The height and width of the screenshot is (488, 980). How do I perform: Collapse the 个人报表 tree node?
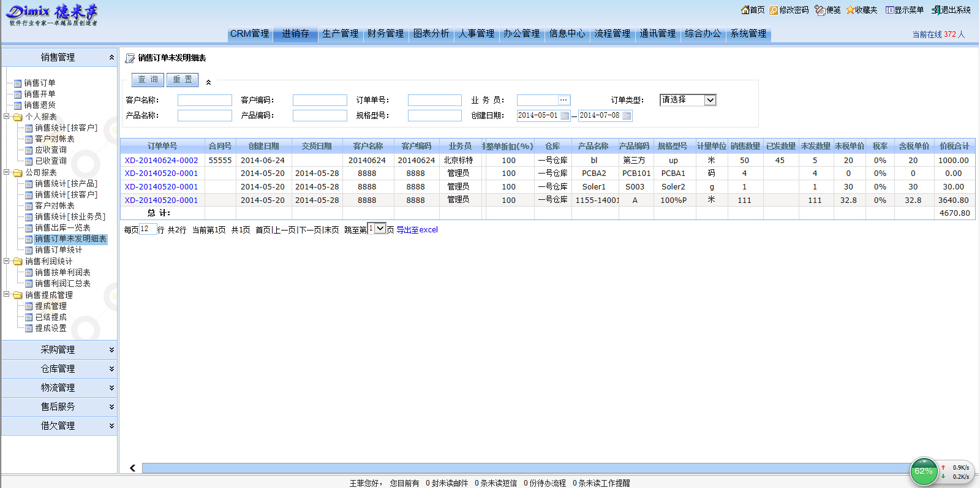coord(7,116)
